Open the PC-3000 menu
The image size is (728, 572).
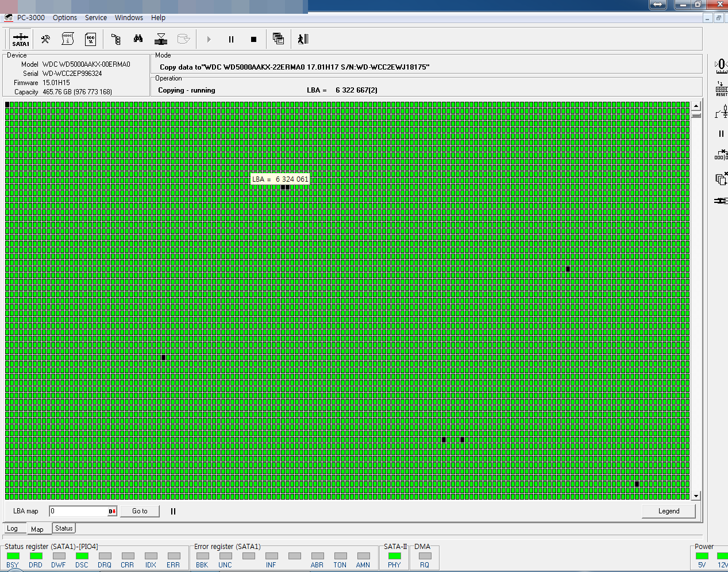tap(31, 18)
